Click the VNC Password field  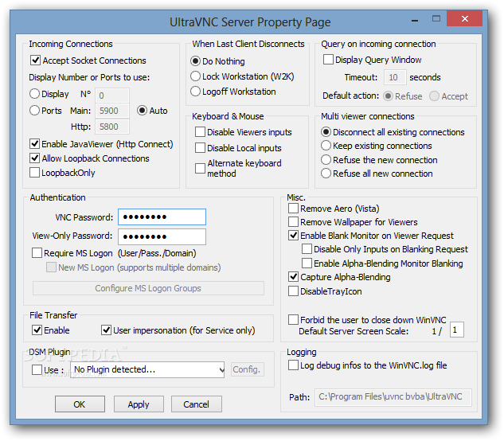coord(162,217)
